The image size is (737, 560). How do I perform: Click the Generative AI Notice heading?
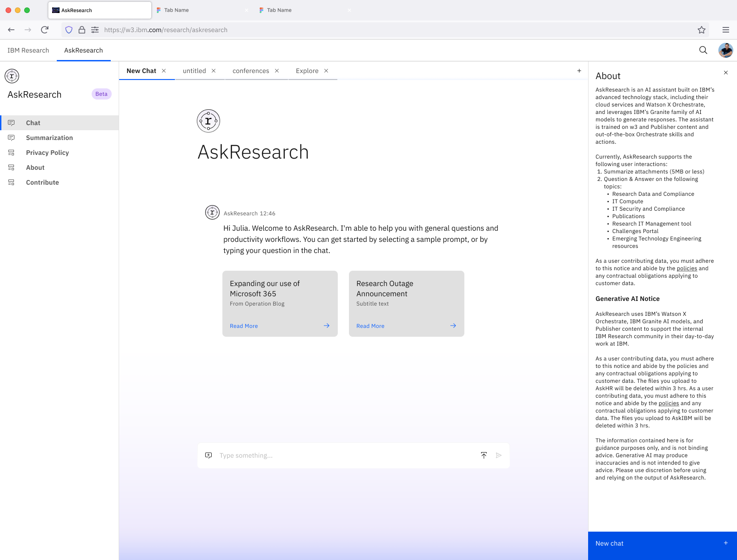628,299
